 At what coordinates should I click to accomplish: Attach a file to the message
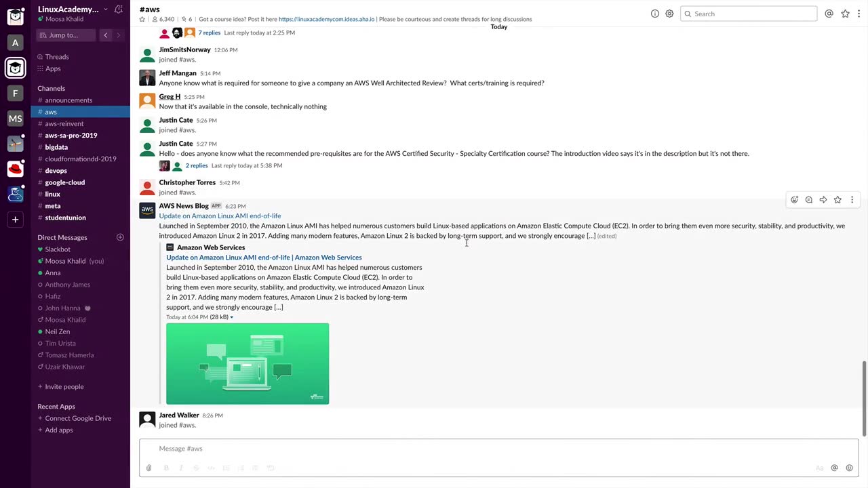pyautogui.click(x=149, y=468)
